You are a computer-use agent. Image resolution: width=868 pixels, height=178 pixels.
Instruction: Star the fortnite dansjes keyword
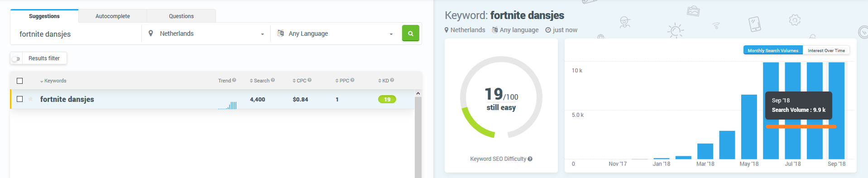30,99
